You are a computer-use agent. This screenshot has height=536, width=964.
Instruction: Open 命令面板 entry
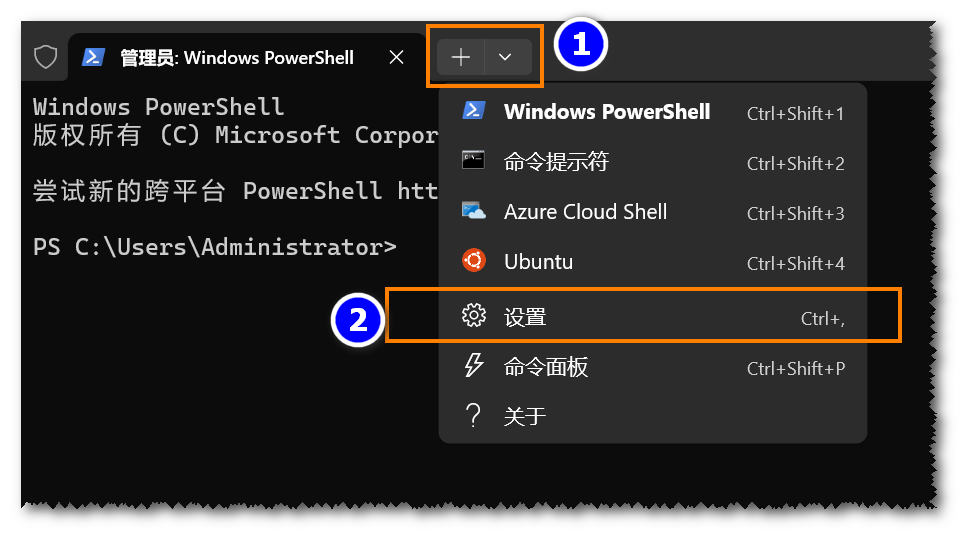[653, 367]
